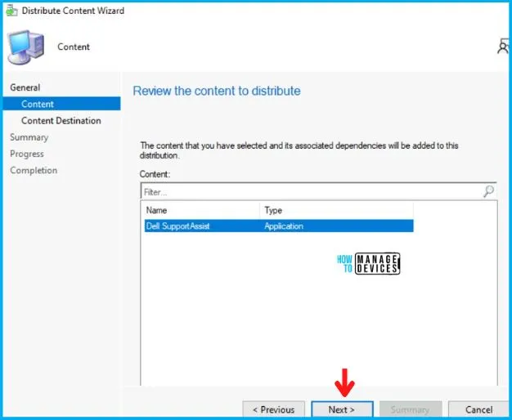Cancel the Distribute Content Wizard
The image size is (512, 420).
pos(478,409)
